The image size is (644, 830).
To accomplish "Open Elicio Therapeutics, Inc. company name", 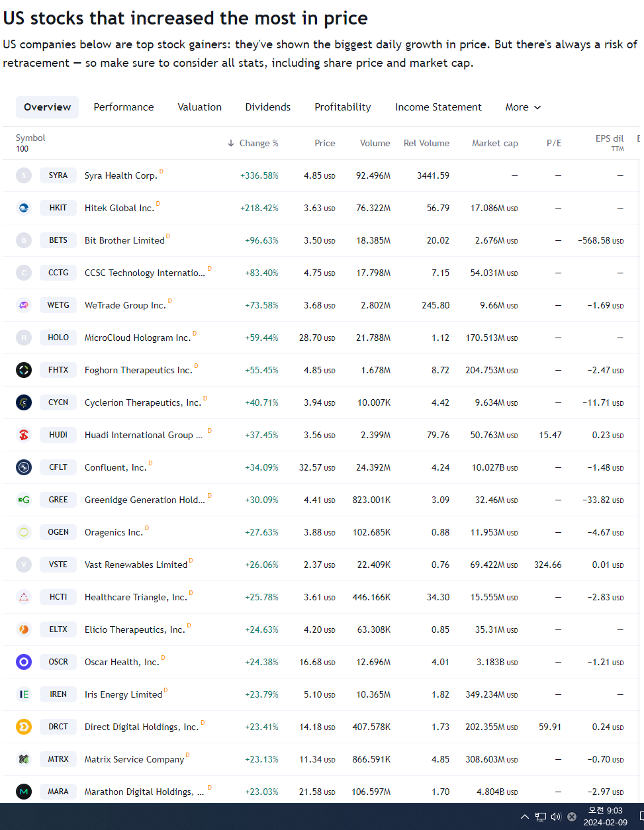I will pyautogui.click(x=135, y=629).
